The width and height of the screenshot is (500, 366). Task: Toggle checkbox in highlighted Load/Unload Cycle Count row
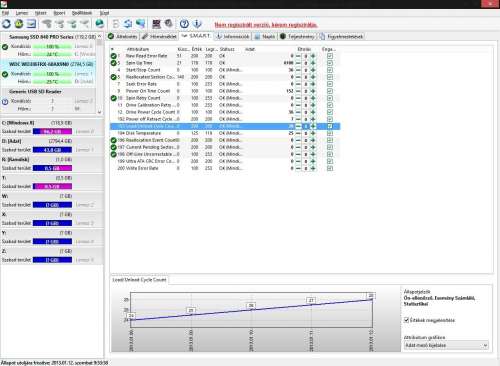[330, 126]
